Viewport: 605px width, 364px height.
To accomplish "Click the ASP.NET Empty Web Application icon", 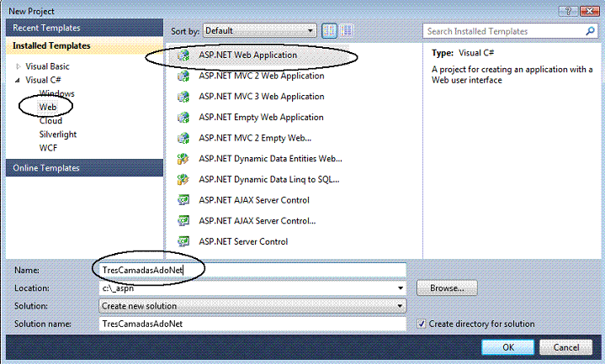I will pyautogui.click(x=183, y=117).
